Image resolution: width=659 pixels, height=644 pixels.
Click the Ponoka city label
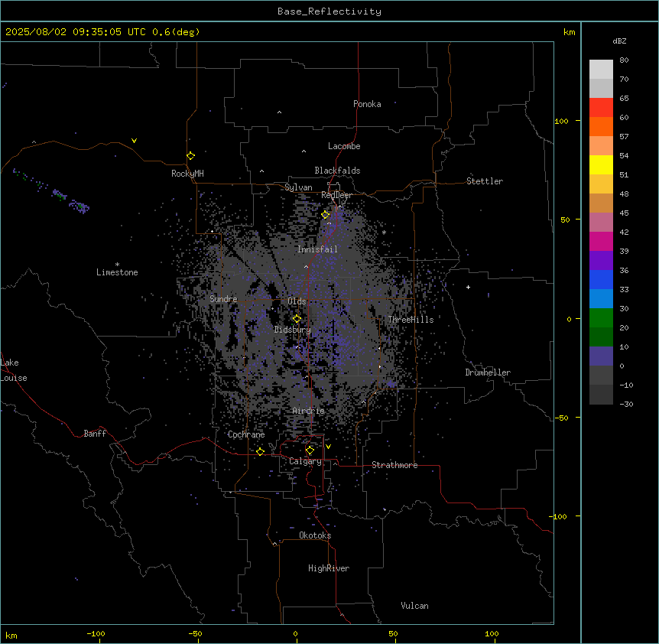coord(367,104)
